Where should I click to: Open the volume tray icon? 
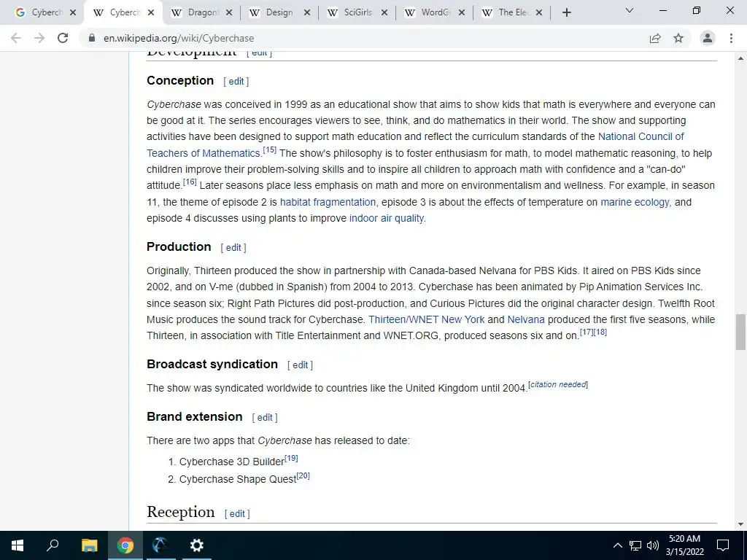click(653, 545)
